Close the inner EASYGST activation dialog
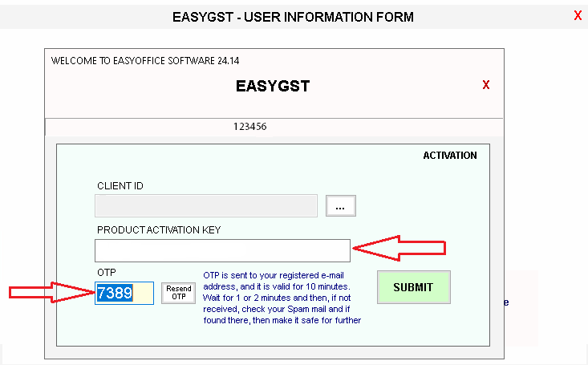Screen dimensions: 588x365 tap(485, 85)
